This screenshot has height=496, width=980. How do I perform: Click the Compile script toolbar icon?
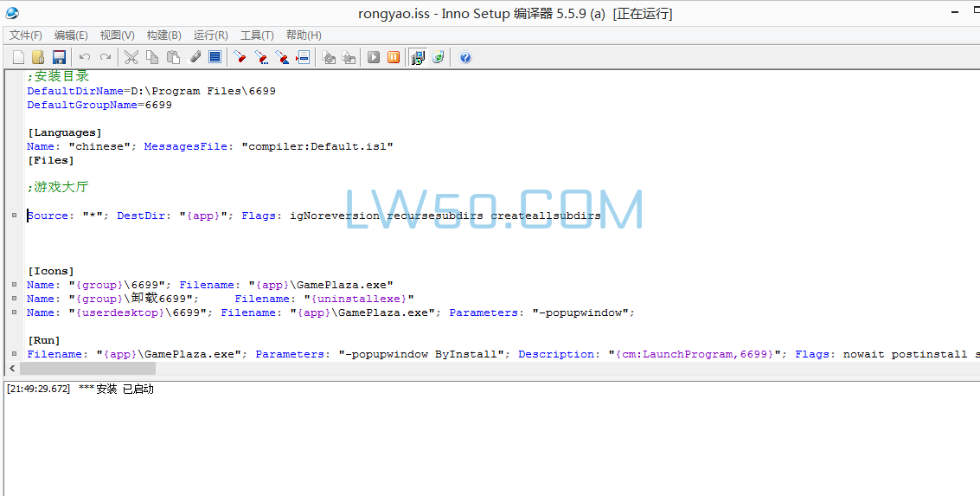tap(328, 57)
